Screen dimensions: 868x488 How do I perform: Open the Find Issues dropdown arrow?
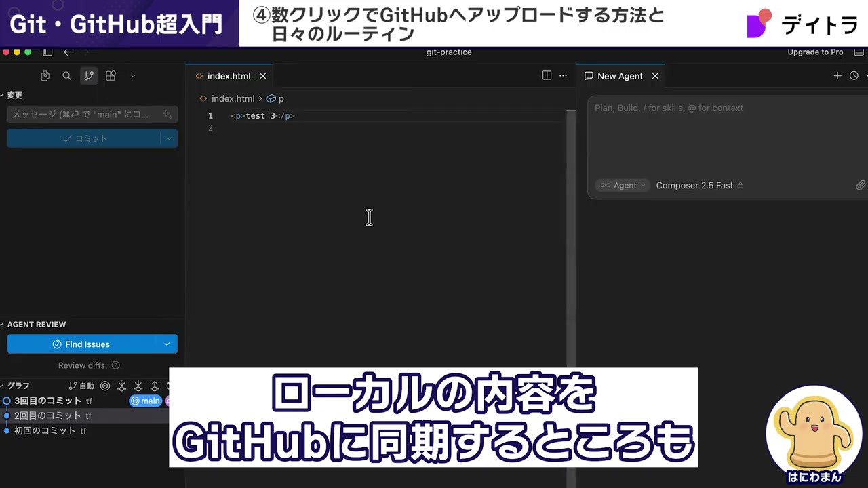coord(167,344)
